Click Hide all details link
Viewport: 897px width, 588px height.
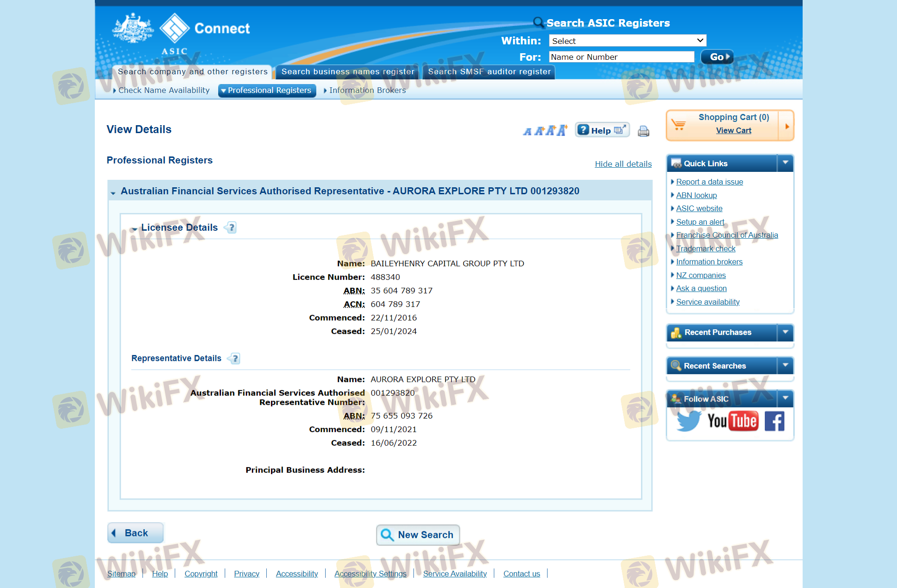click(x=623, y=164)
